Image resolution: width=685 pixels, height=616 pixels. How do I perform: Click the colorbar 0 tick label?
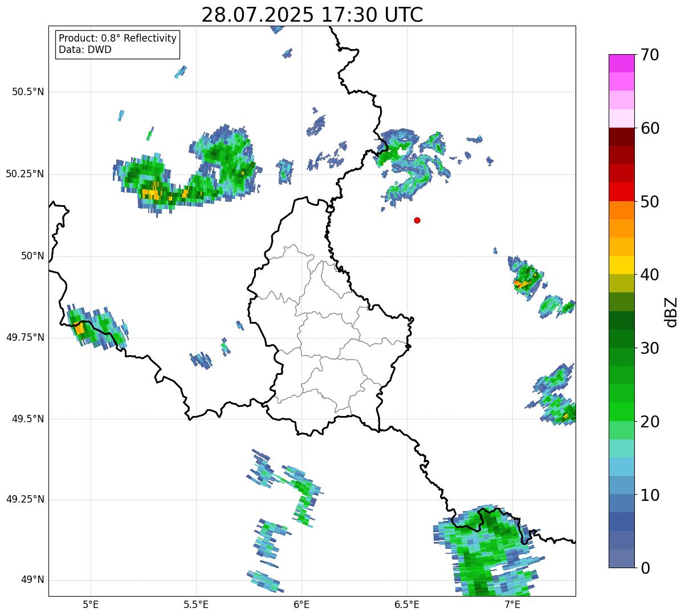pyautogui.click(x=645, y=568)
